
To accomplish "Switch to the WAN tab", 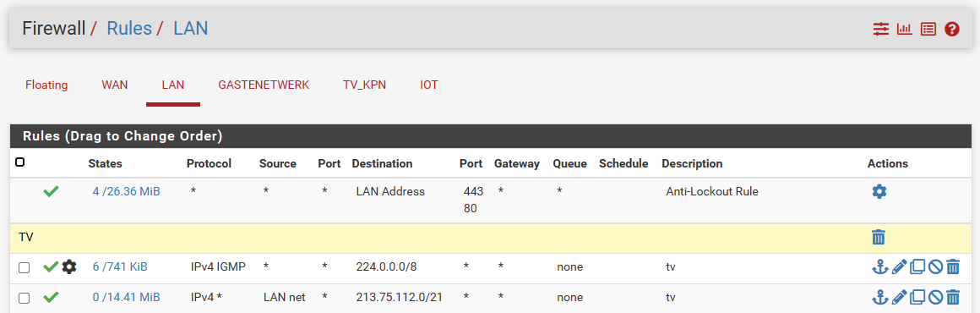I will point(114,85).
